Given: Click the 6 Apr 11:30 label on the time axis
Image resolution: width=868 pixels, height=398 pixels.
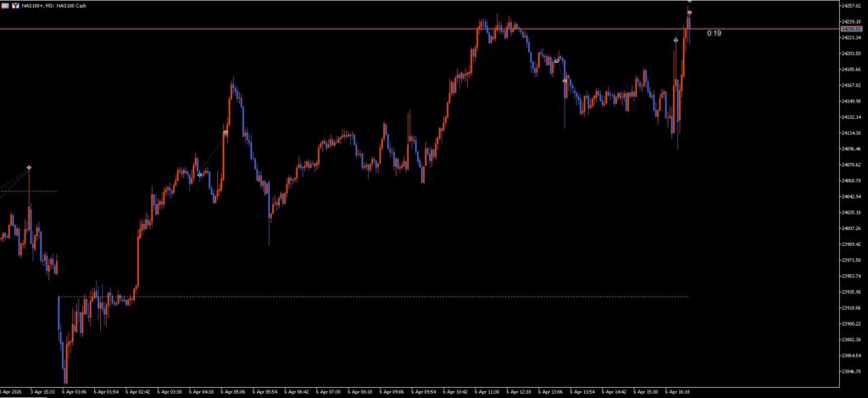Looking at the screenshot, I should [488, 392].
